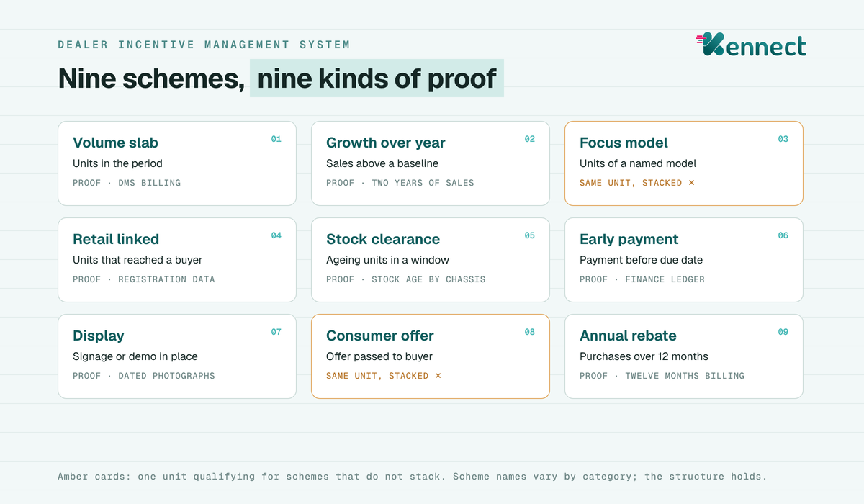The width and height of the screenshot is (864, 504).
Task: Click 'Ageing units in a window' text
Action: pyautogui.click(x=387, y=260)
